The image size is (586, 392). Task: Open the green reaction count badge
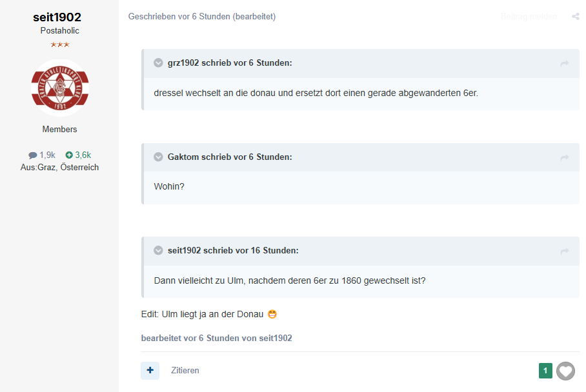[545, 371]
